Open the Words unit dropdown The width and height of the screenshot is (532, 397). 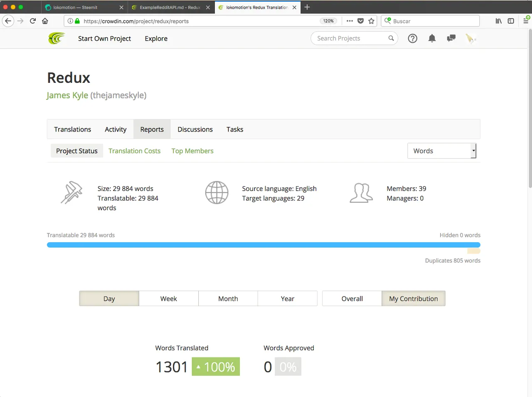click(442, 151)
